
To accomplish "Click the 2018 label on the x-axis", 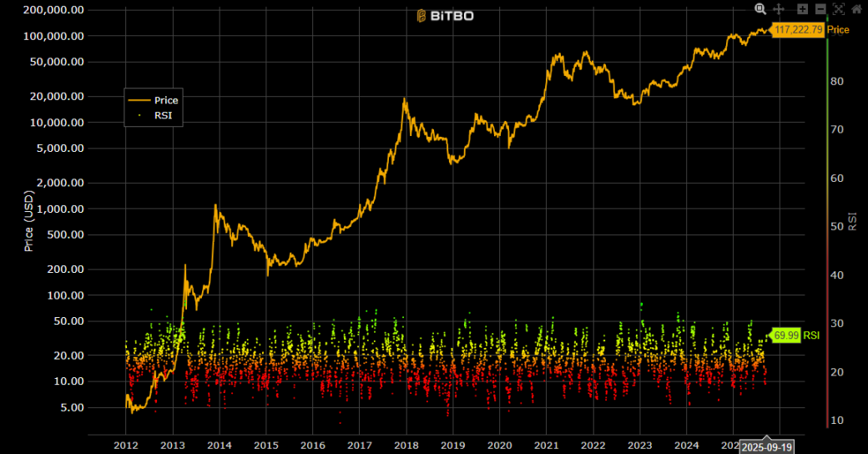I will point(406,446).
